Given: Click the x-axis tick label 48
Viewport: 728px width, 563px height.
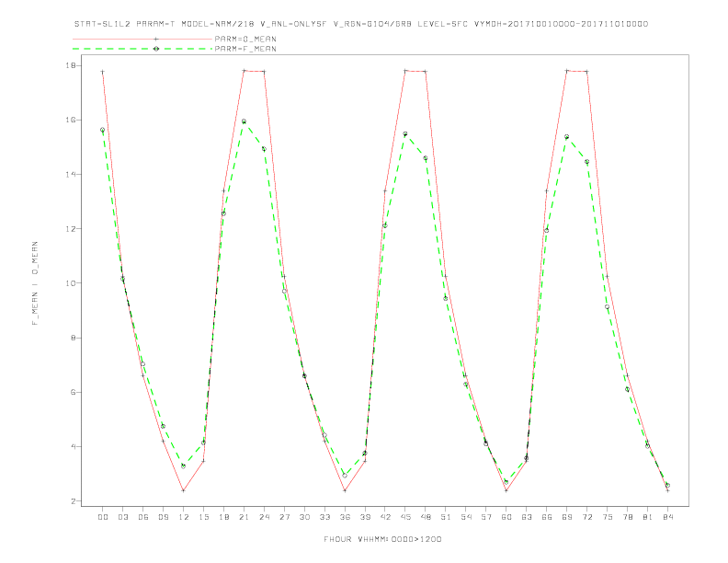Looking at the screenshot, I should [x=426, y=517].
